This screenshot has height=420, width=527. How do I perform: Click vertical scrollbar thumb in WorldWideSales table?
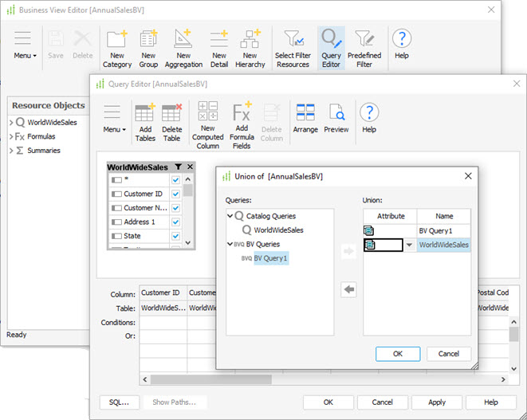[x=188, y=190]
